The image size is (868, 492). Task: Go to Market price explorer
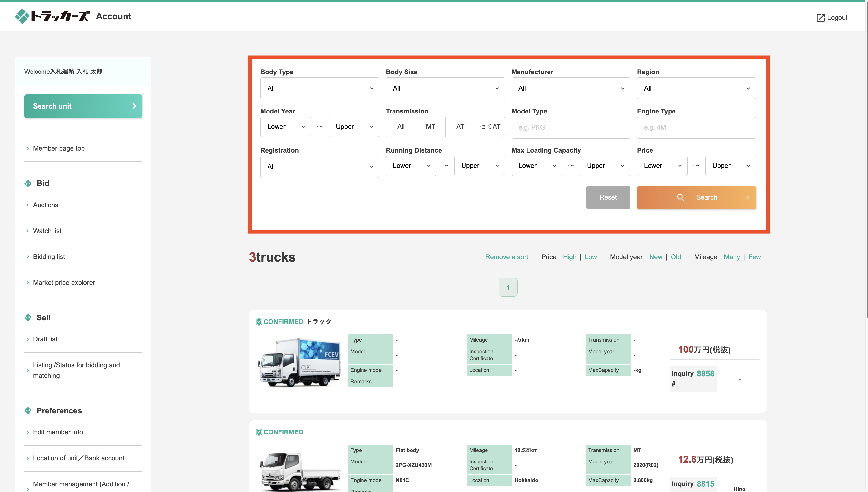coord(64,283)
